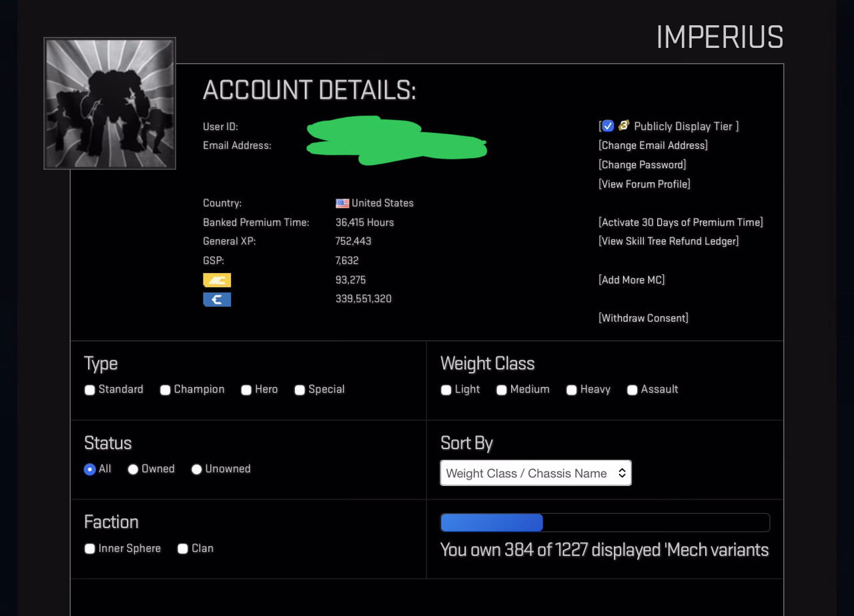The image size is (854, 616).
Task: Check the Inner Sphere faction box
Action: [89, 549]
